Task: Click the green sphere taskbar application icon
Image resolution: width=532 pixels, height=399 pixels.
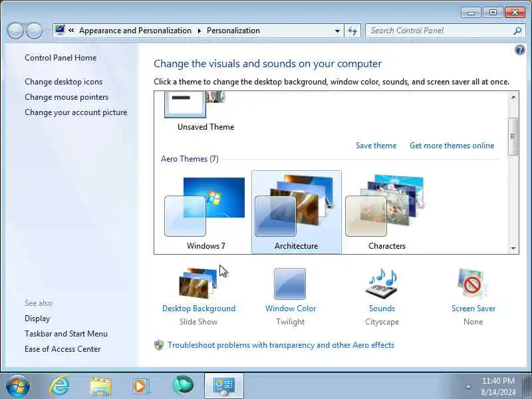Action: (x=182, y=386)
